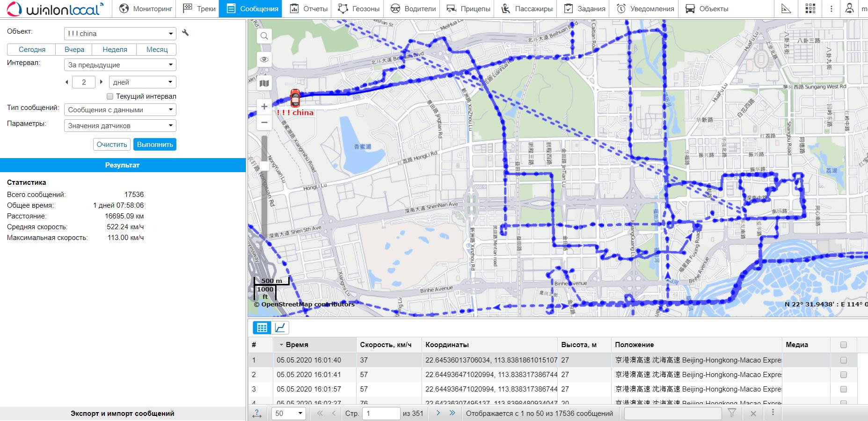Screen dimensions: 868x421
Task: Open the apps grid icon in the top bar
Action: click(810, 9)
